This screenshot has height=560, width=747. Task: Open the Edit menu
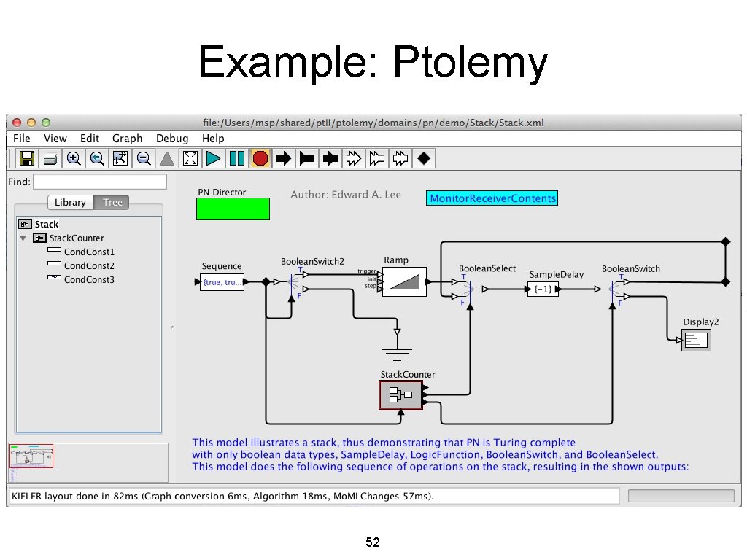(90, 139)
